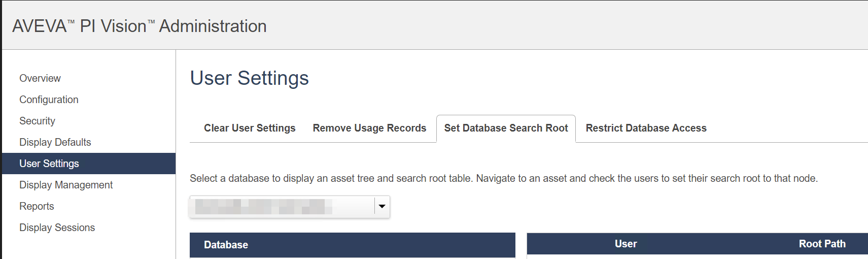Image resolution: width=868 pixels, height=259 pixels.
Task: Expand the database dropdown arrow
Action: 382,206
